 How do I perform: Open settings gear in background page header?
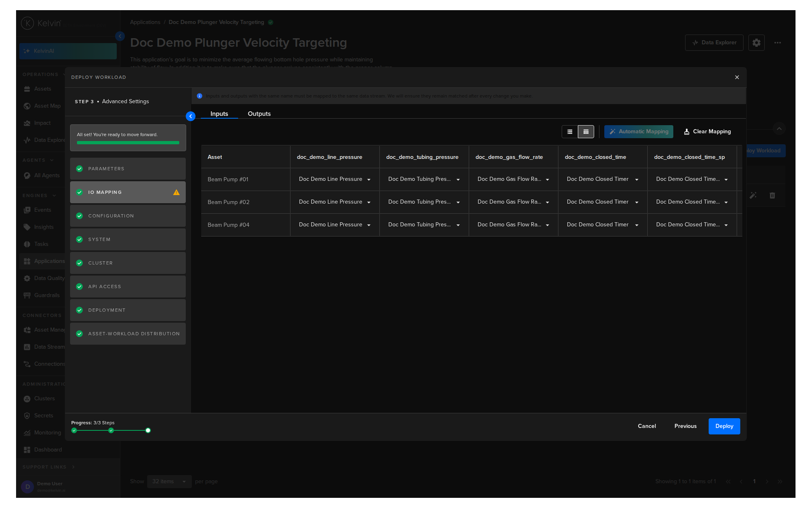click(x=756, y=43)
